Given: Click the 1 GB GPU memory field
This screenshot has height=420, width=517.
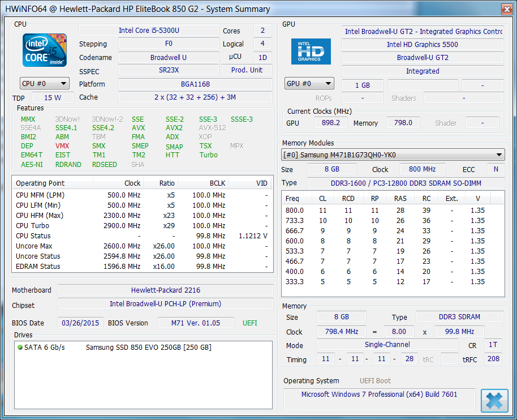Looking at the screenshot, I should (x=363, y=85).
